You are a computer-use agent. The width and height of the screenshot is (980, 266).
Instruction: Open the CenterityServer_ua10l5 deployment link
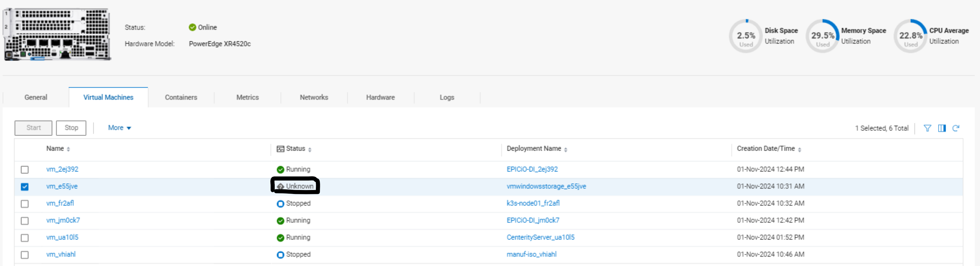[x=540, y=238]
